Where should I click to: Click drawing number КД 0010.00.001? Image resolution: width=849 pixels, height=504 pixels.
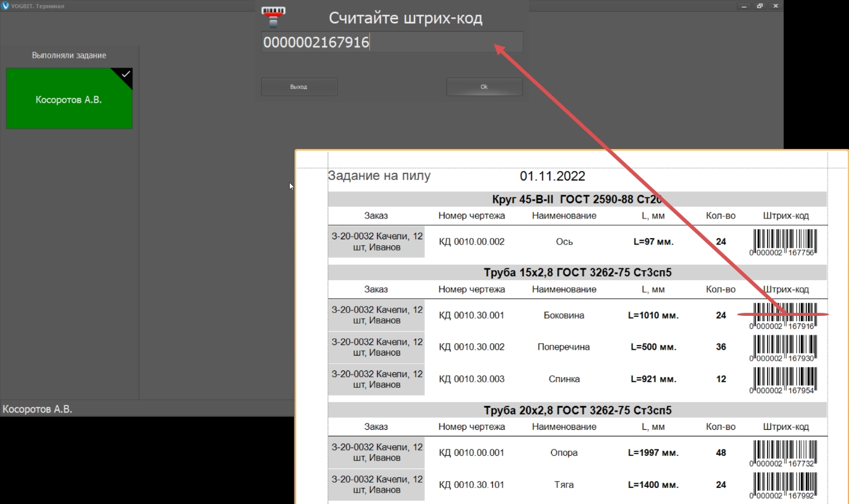click(471, 452)
